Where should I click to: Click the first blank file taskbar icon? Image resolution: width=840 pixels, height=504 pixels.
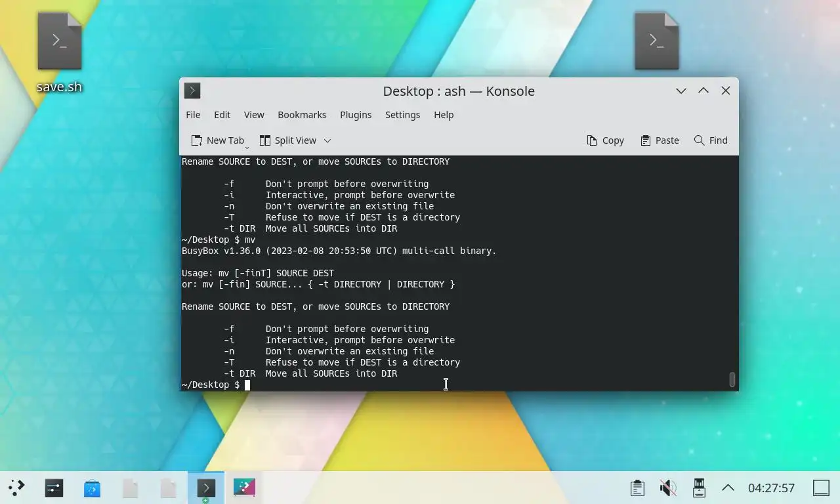(130, 488)
